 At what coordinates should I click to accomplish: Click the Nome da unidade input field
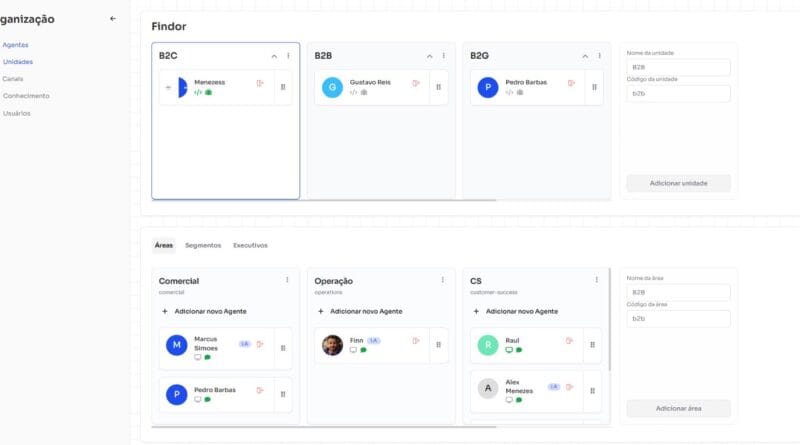pyautogui.click(x=678, y=67)
